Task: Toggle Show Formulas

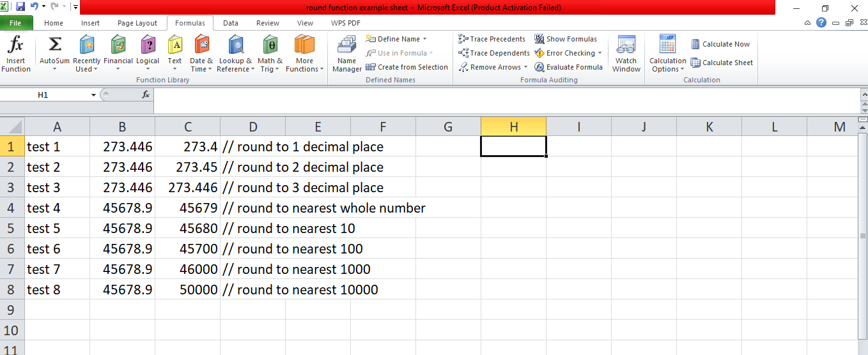Action: coord(566,39)
